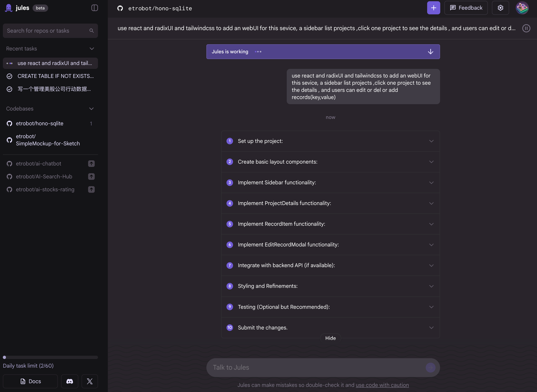This screenshot has width=537, height=392.
Task: Open the X (Twitter) link
Action: tap(90, 381)
